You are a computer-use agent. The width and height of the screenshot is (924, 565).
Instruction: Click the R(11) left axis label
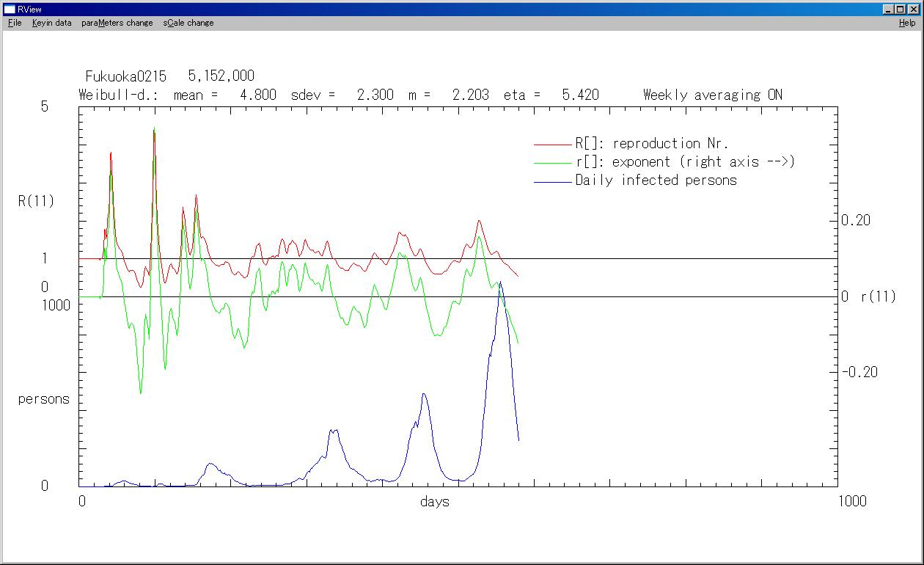[36, 201]
